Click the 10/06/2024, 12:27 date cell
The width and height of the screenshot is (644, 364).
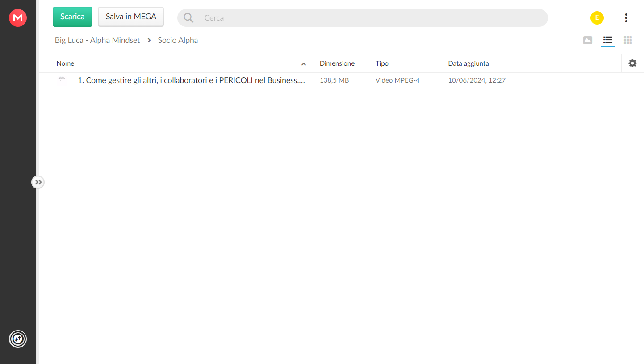(x=477, y=80)
